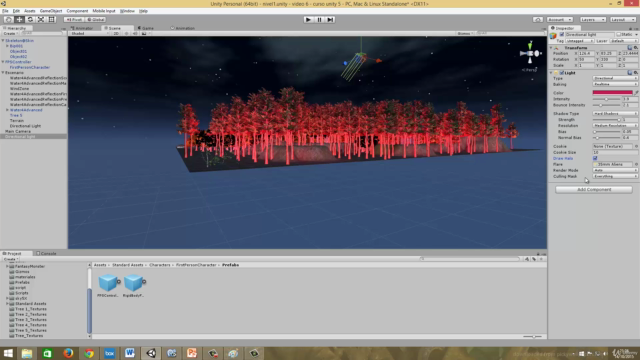Open light Type dropdown
This screenshot has width=640, height=360.
615,78
